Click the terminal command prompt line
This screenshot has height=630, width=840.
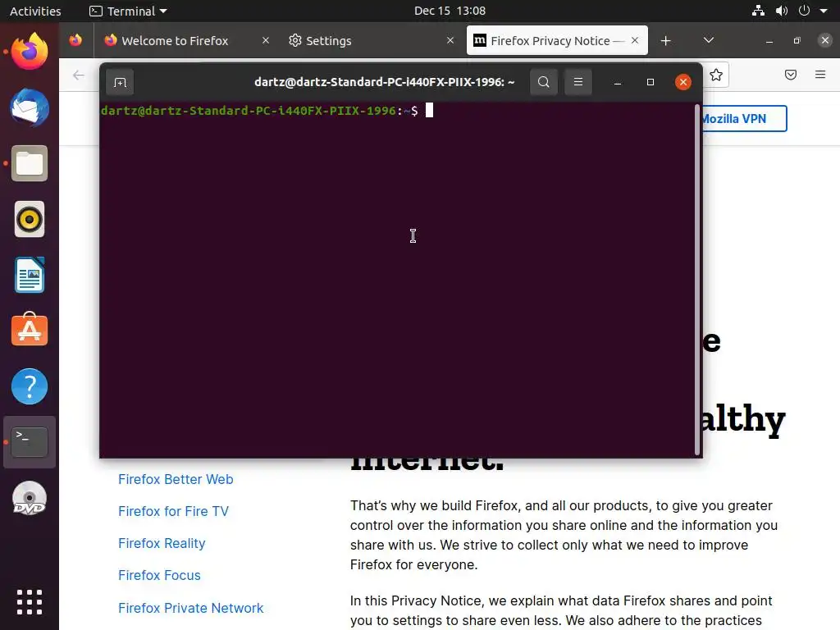[267, 111]
